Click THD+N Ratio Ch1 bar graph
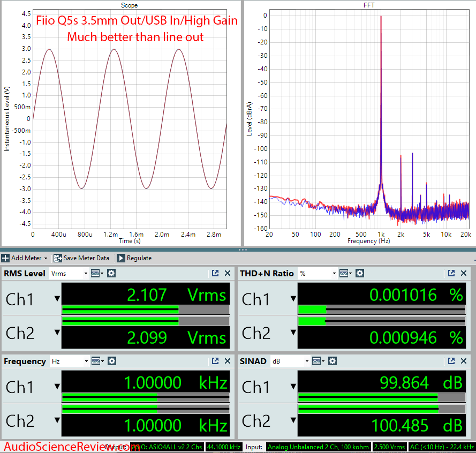 [x=382, y=309]
